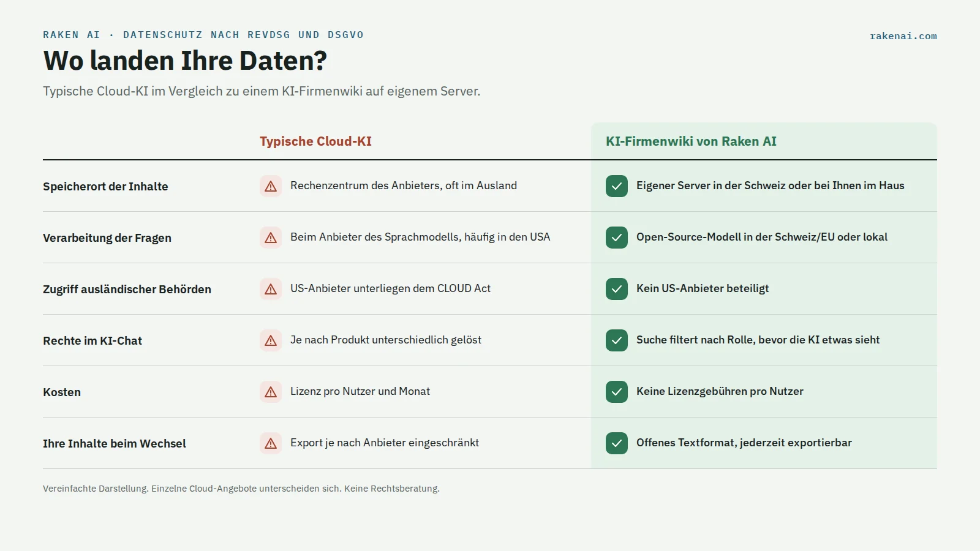The width and height of the screenshot is (980, 551).
Task: Click the text 'Lizenz pro Nutzer und Monat'
Action: (x=360, y=391)
